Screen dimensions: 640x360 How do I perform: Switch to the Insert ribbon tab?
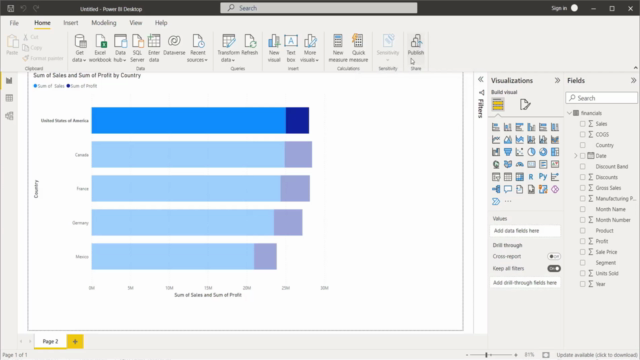(71, 23)
